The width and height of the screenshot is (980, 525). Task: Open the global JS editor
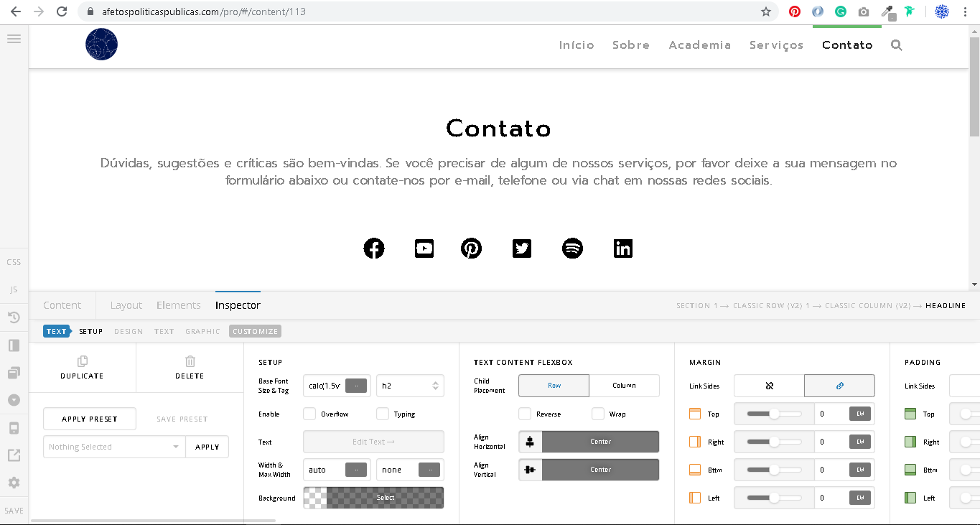click(14, 289)
